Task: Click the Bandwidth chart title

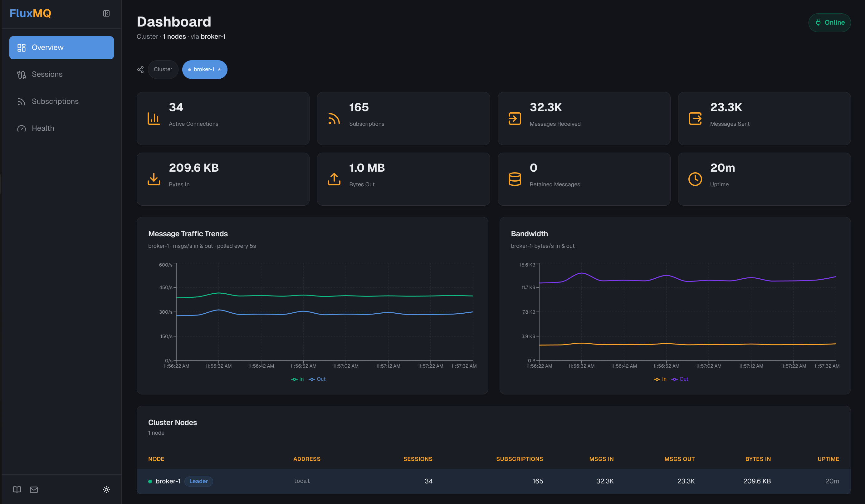Action: 529,234
